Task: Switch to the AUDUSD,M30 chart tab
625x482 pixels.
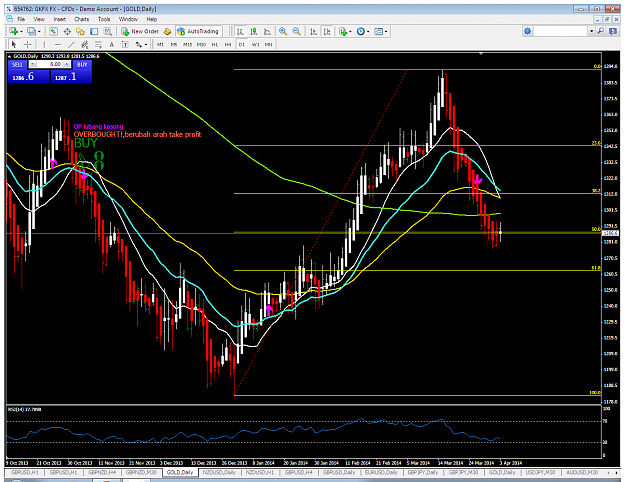Action: 582,472
